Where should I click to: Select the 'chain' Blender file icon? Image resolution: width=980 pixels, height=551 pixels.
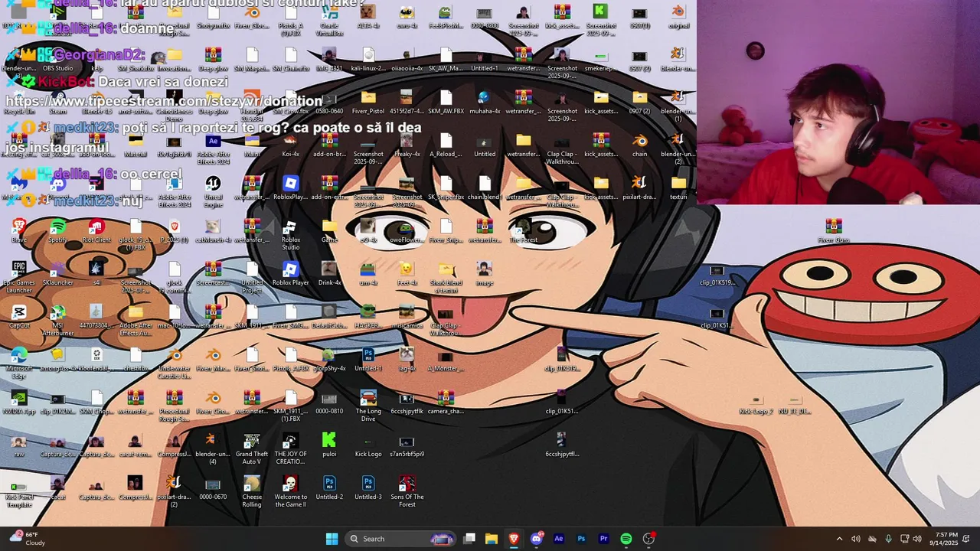(640, 145)
